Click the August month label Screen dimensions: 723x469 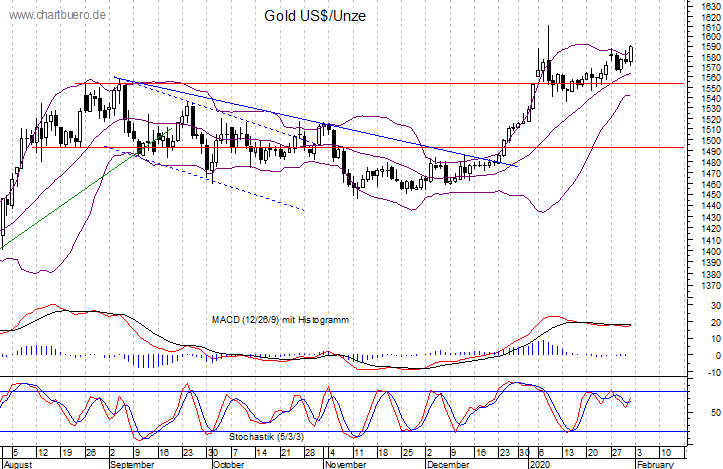[19, 464]
